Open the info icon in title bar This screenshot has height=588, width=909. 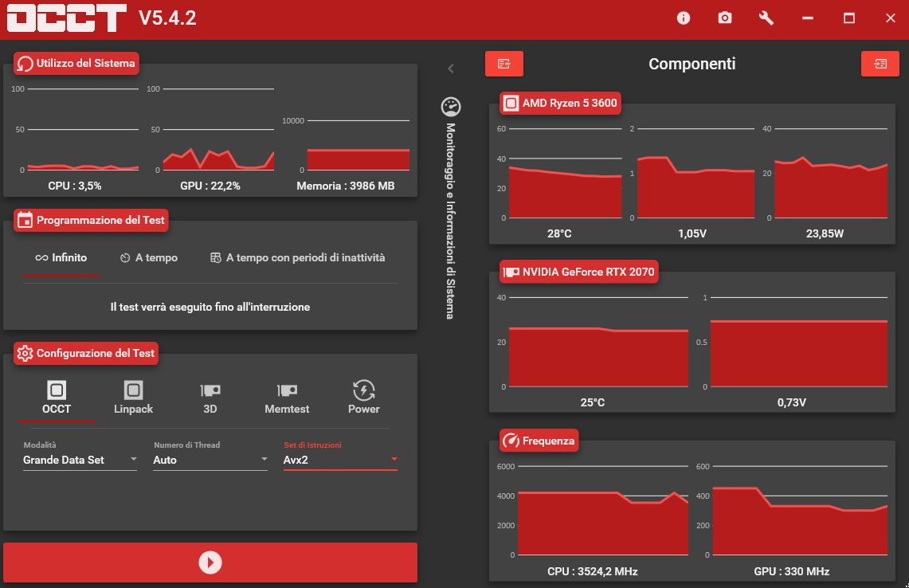pyautogui.click(x=684, y=18)
